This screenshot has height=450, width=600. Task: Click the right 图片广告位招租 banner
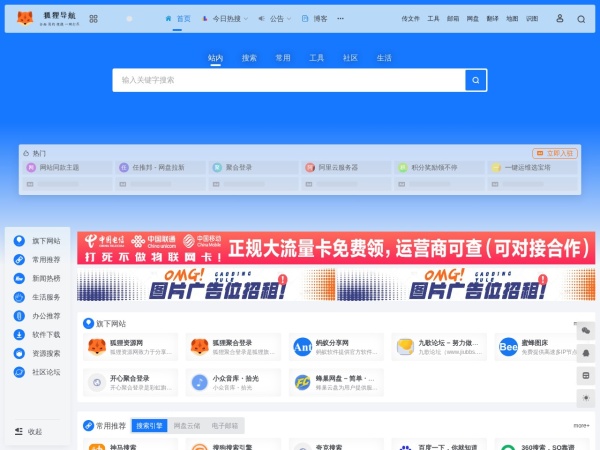(466, 284)
